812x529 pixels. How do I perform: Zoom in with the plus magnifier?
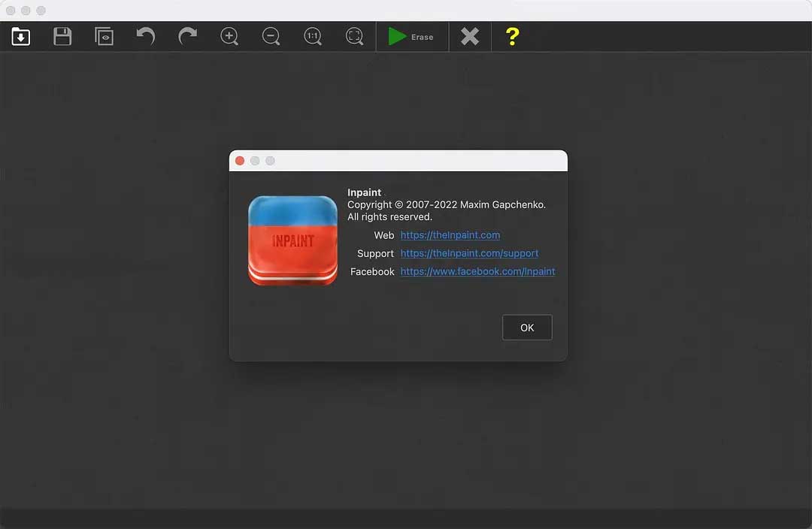coord(229,36)
